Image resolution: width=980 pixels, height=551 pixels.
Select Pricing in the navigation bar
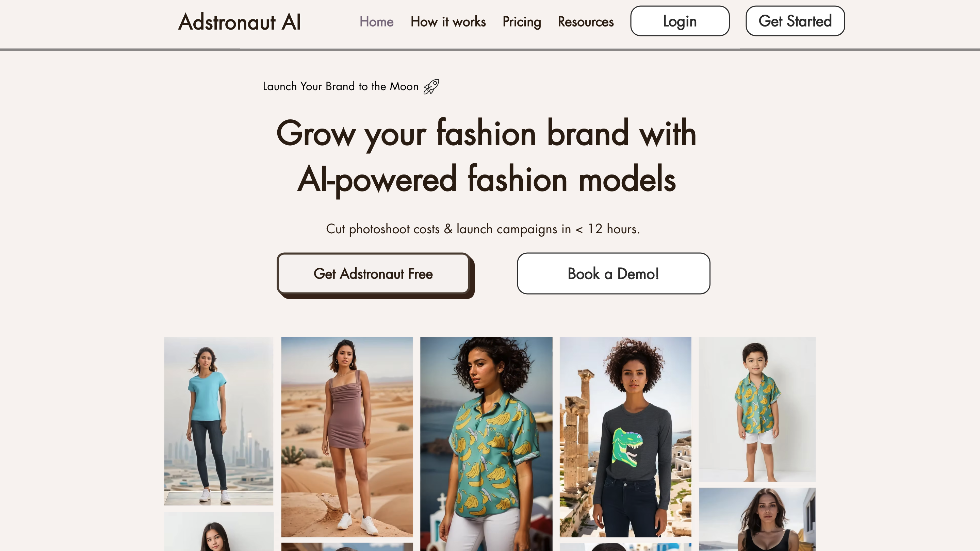click(x=522, y=22)
